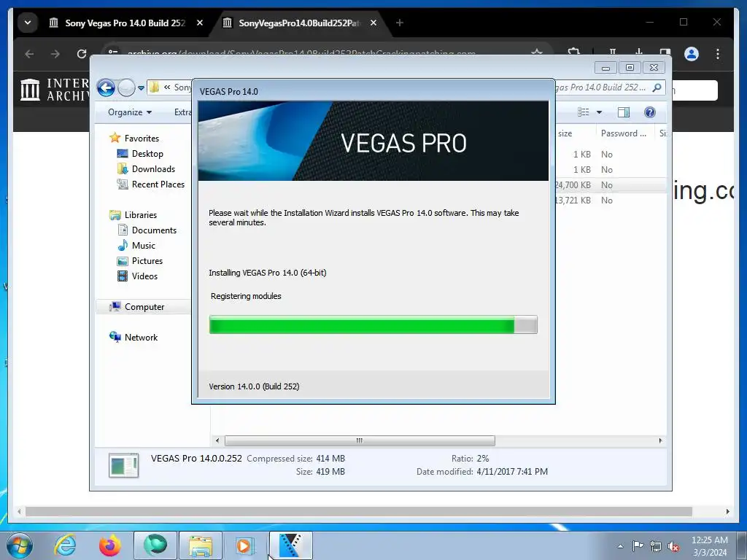Open Videos library

(144, 276)
